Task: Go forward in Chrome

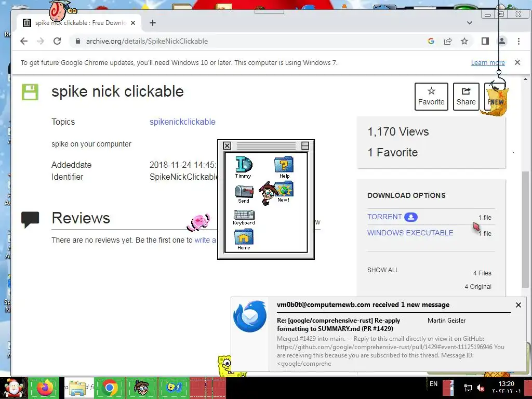Action: [41, 41]
